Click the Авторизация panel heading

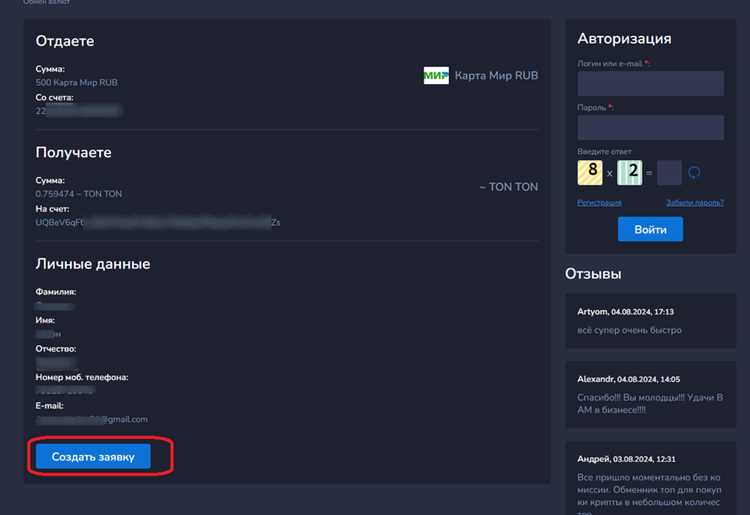[624, 39]
